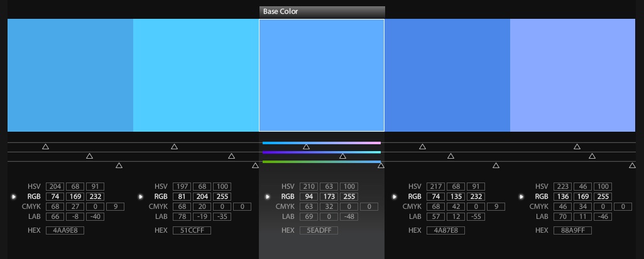Select the periwinkle 88A9FF swatch
The width and height of the screenshot is (644, 259).
coord(572,75)
